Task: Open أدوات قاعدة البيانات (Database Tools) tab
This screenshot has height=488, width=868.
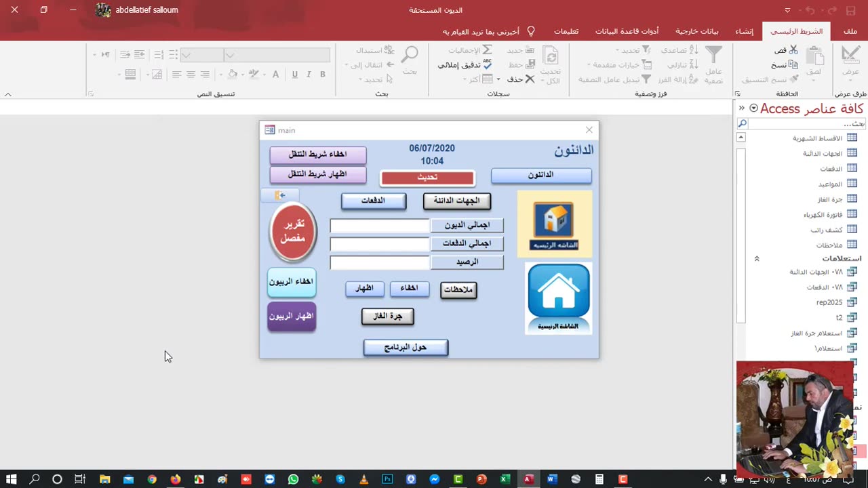Action: pyautogui.click(x=627, y=31)
